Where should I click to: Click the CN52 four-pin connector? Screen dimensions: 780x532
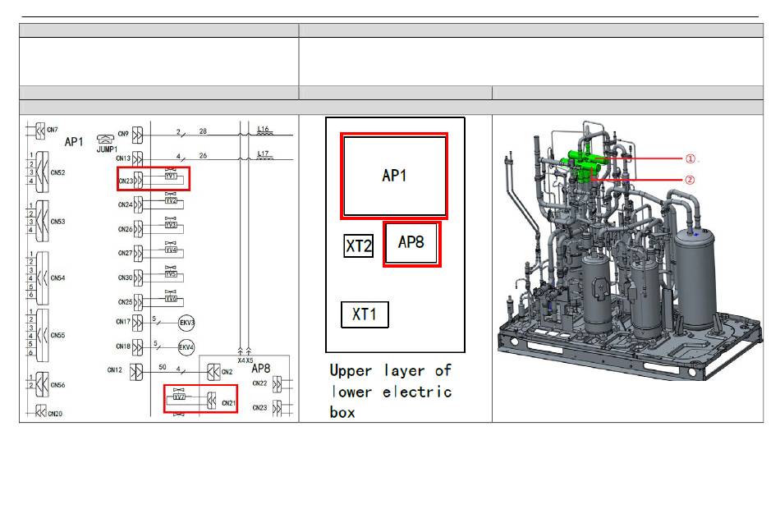click(x=41, y=173)
